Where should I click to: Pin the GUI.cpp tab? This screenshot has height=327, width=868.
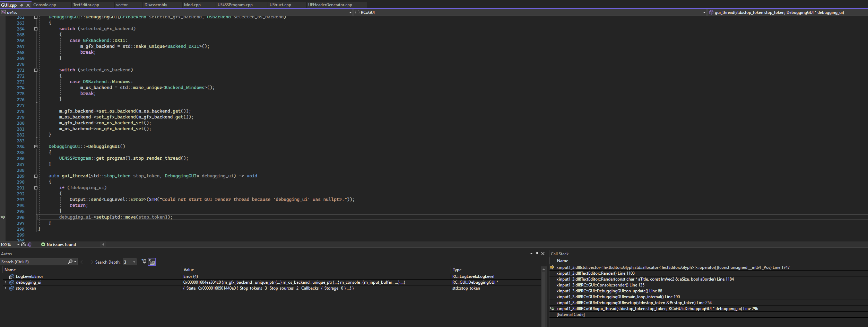pos(21,5)
